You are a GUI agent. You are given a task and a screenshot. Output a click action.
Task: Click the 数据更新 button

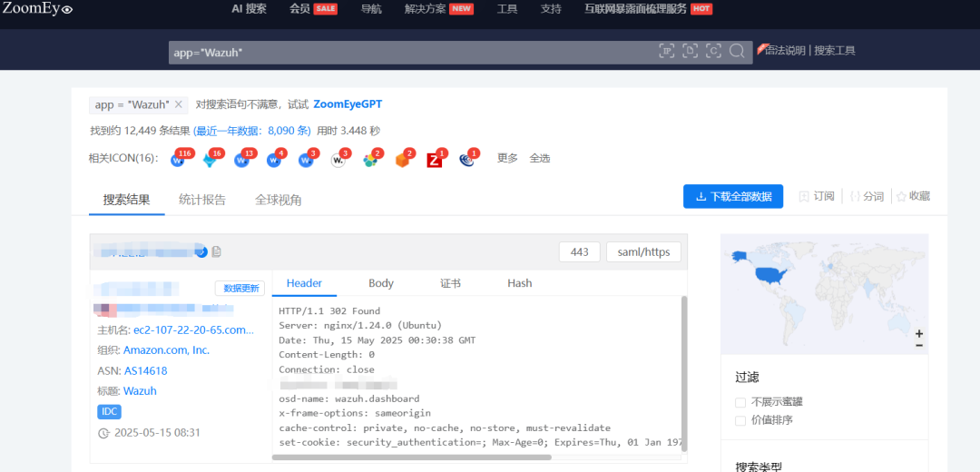click(x=240, y=289)
